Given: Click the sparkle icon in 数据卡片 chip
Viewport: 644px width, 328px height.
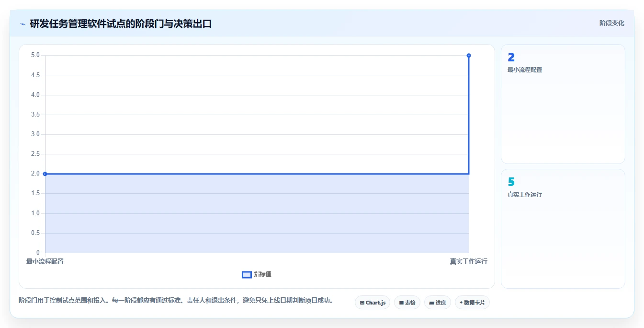Looking at the screenshot, I should point(461,303).
